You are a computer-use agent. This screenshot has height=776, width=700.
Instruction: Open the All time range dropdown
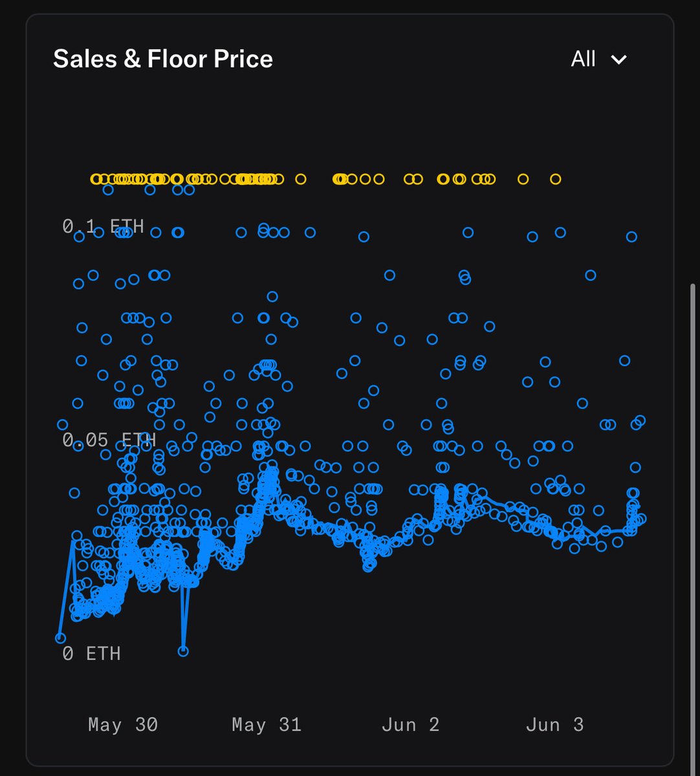click(599, 59)
